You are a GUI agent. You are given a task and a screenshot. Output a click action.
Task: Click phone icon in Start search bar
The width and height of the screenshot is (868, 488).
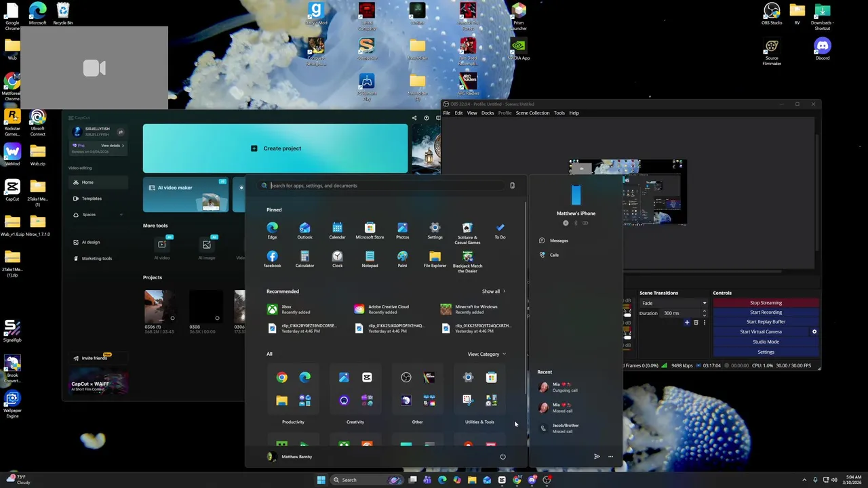tap(512, 185)
